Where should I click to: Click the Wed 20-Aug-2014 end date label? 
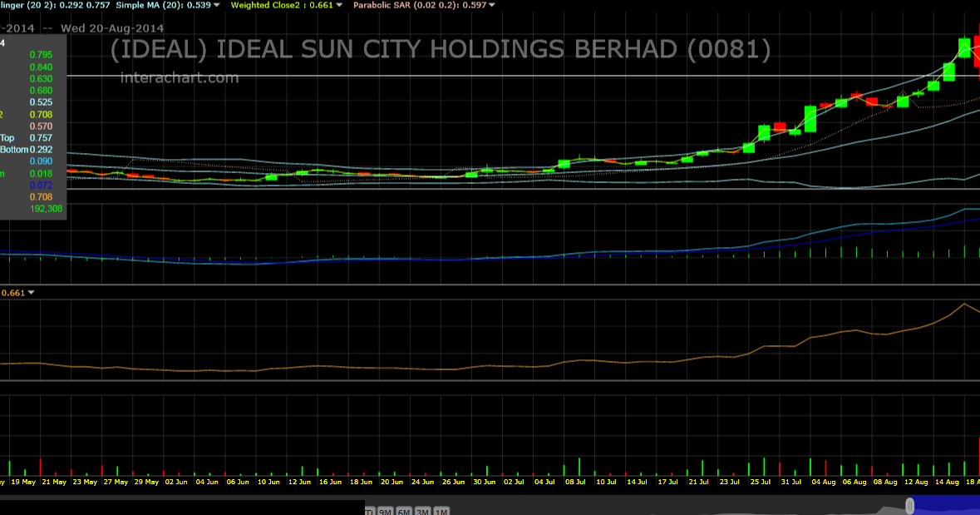click(x=112, y=28)
